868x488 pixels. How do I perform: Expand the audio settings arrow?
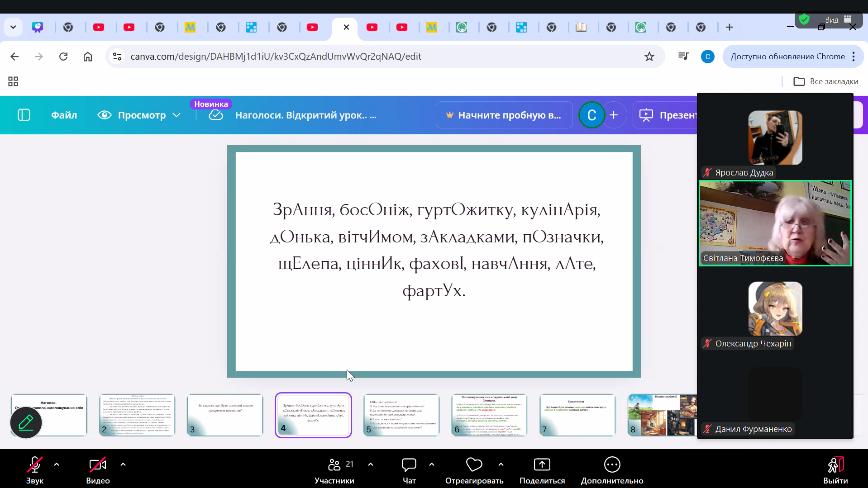[57, 464]
